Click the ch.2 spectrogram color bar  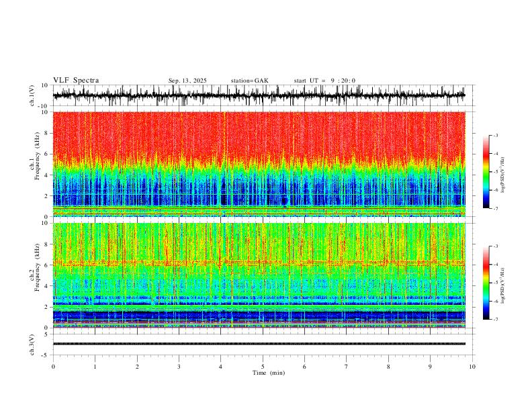[x=486, y=283]
